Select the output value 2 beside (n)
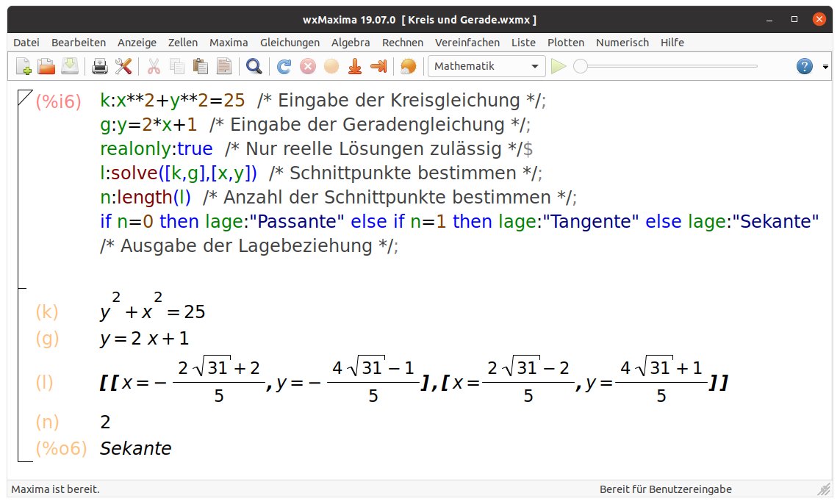Viewport: 840px width, 504px height. coord(105,422)
